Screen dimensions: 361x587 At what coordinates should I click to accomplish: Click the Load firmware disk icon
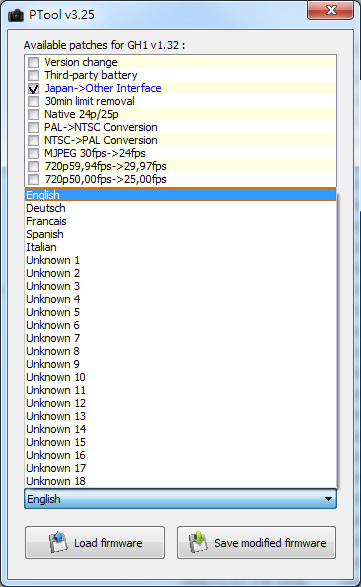pos(58,542)
